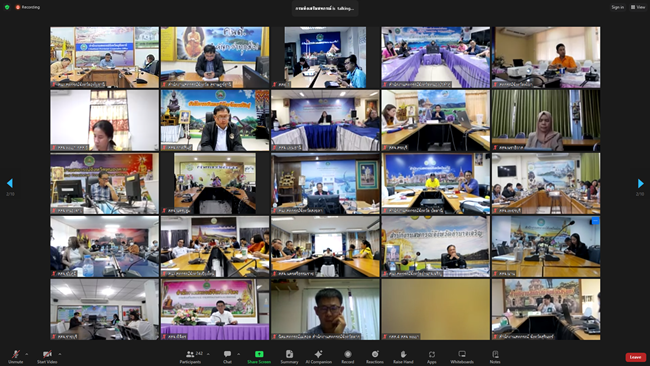
Task: Open the Notes tool
Action: pyautogui.click(x=495, y=357)
